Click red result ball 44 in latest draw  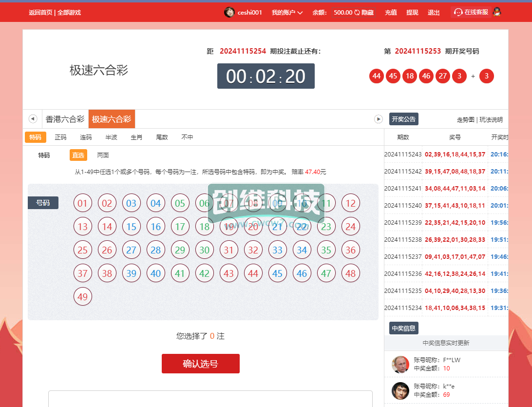tap(377, 76)
